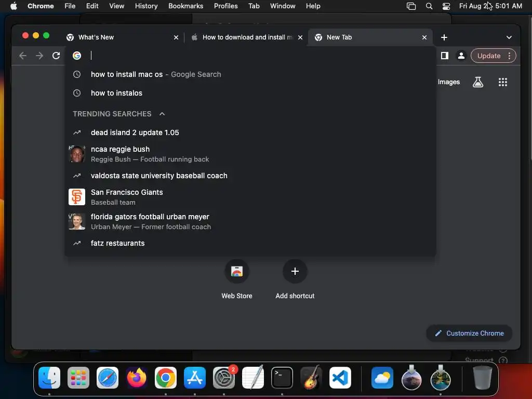Viewport: 532px width, 399px height.
Task: Open Chrome three-dot menu
Action: [x=509, y=56]
